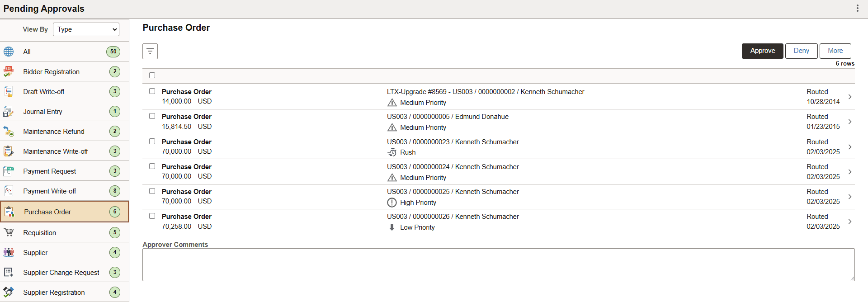This screenshot has width=868, height=302.
Task: Click inside the Approver Comments field
Action: pos(498,264)
